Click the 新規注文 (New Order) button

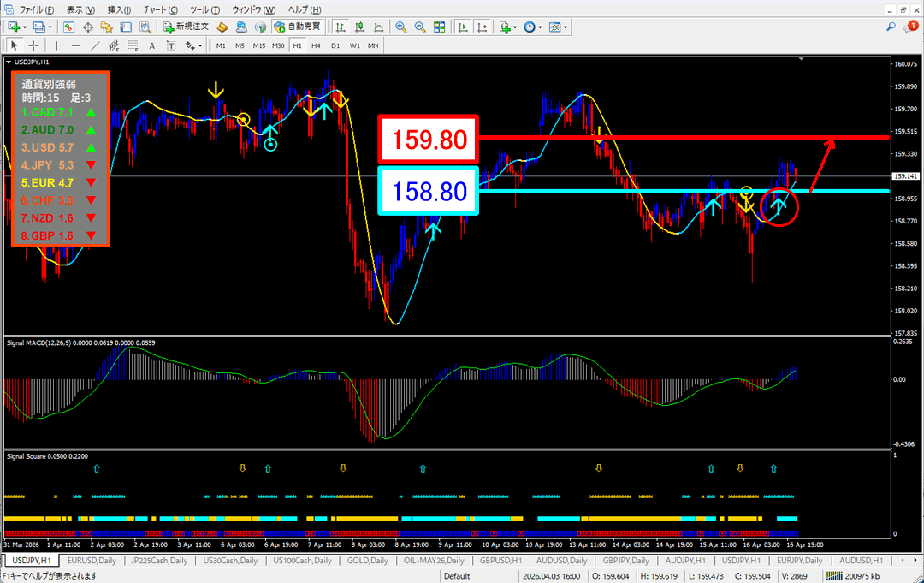pyautogui.click(x=185, y=27)
